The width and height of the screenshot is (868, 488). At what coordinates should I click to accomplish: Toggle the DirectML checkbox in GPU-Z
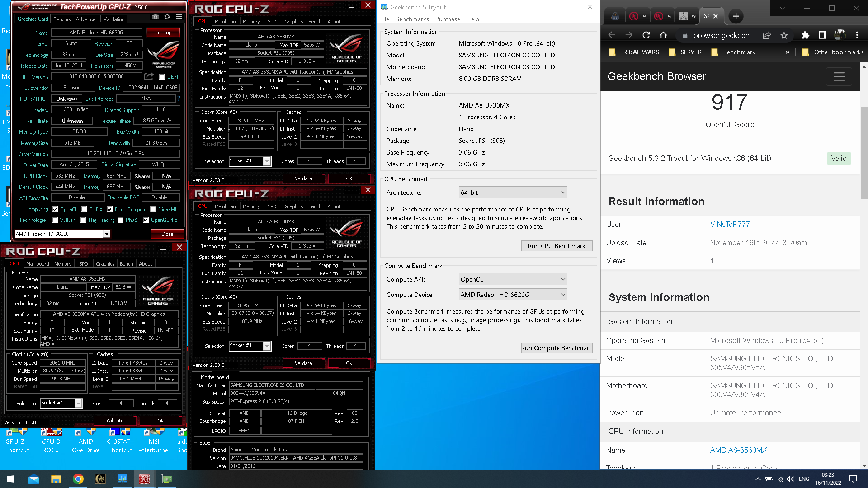point(153,210)
